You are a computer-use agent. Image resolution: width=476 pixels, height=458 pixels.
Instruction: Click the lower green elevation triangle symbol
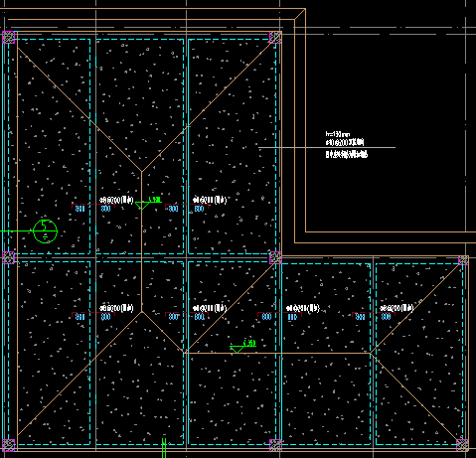pos(238,349)
